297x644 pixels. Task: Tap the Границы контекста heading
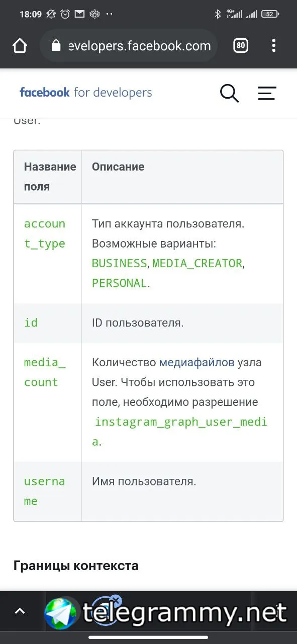coord(76,565)
